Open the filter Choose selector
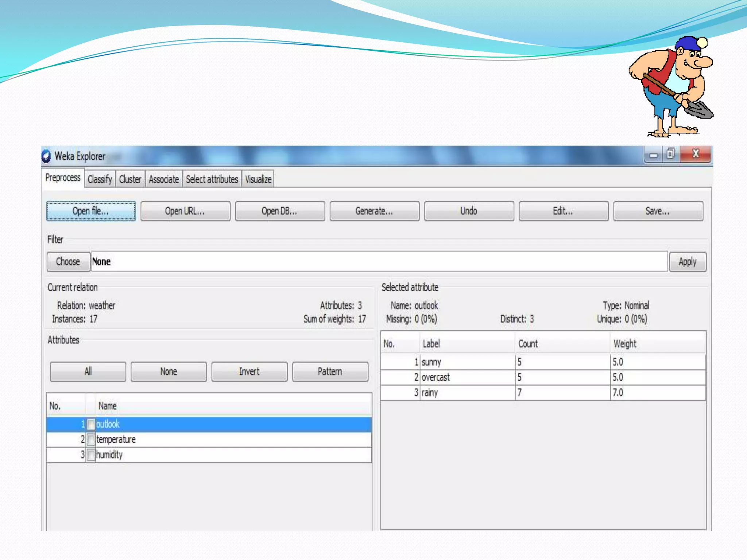This screenshot has height=560, width=747. tap(68, 262)
